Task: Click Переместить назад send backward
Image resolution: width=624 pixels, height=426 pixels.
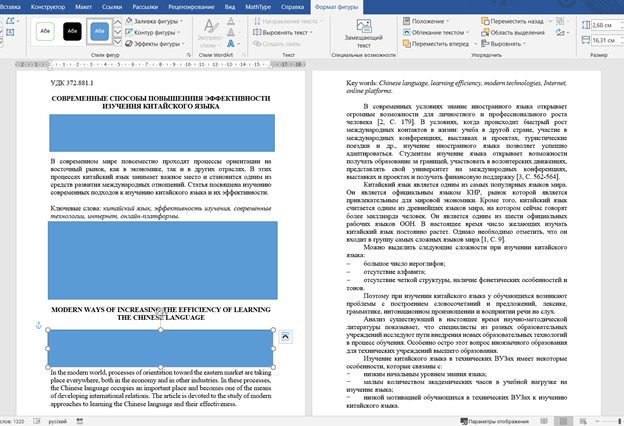Action: tap(513, 21)
